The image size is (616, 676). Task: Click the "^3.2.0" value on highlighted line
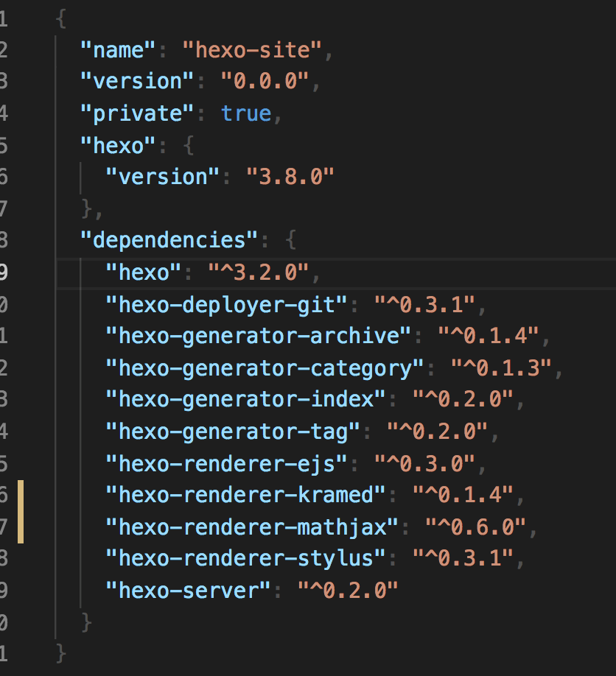point(258,272)
